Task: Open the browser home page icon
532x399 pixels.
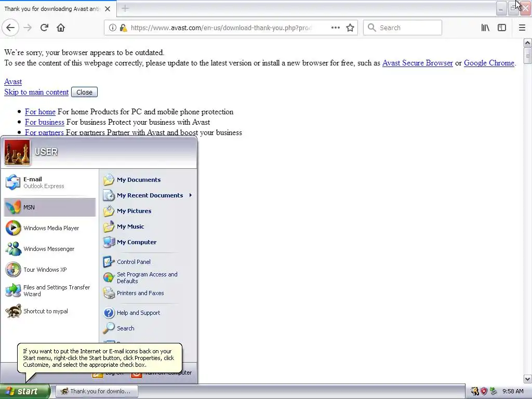Action: pos(61,28)
